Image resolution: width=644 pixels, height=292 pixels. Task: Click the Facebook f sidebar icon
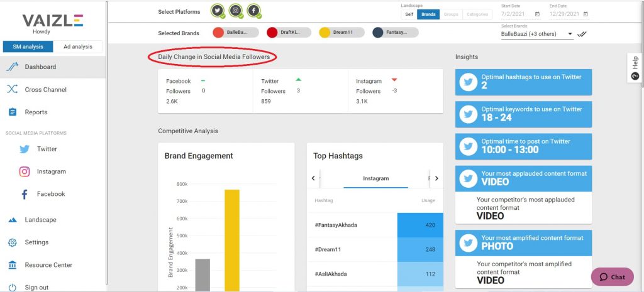tap(25, 194)
